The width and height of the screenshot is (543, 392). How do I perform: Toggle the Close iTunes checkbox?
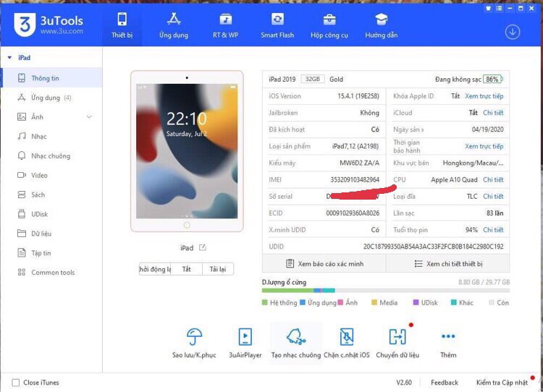[x=16, y=383]
